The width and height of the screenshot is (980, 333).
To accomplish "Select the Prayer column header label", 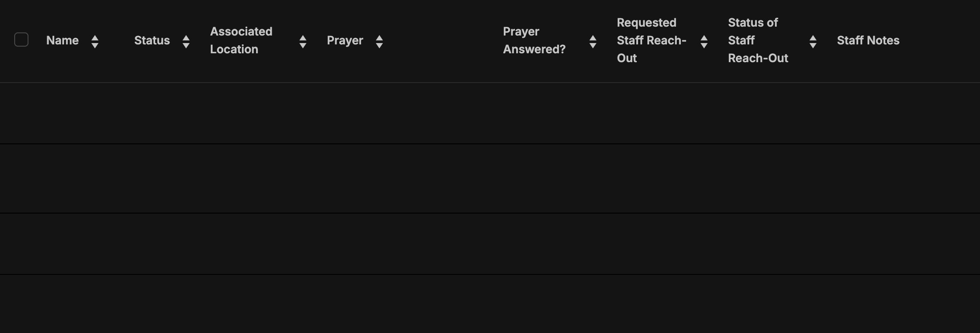I will pyautogui.click(x=345, y=40).
